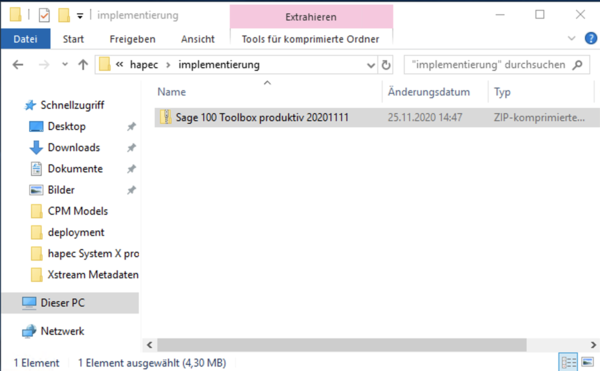Screen dimensions: 600x371
Task: Open Bilder in navigation pane
Action: pyautogui.click(x=61, y=190)
